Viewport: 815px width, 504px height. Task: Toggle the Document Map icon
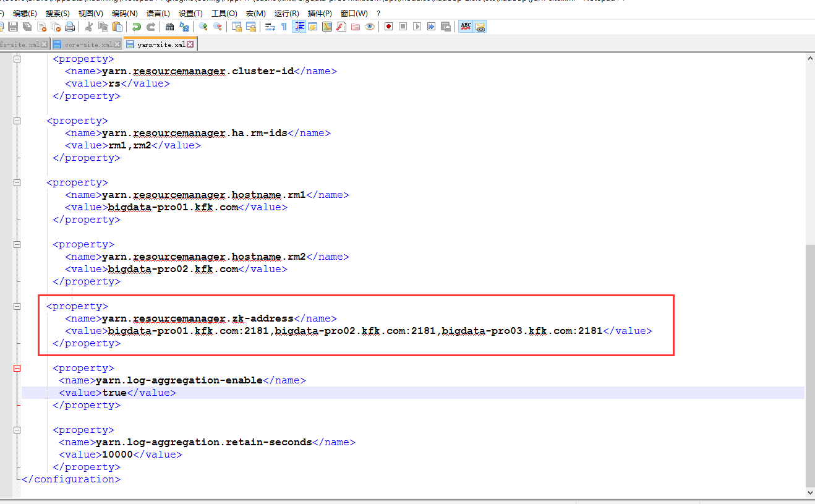[x=327, y=27]
